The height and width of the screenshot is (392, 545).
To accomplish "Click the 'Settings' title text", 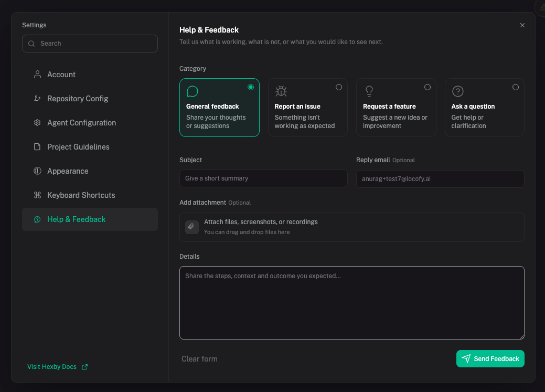I will click(34, 25).
